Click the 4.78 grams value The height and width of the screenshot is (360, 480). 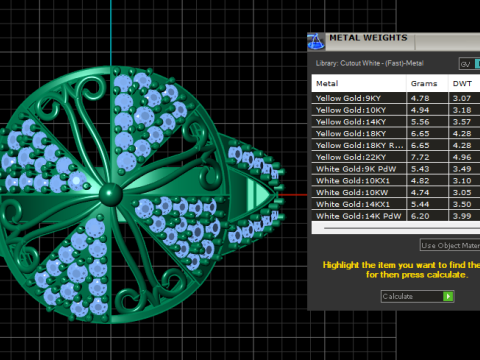point(420,98)
